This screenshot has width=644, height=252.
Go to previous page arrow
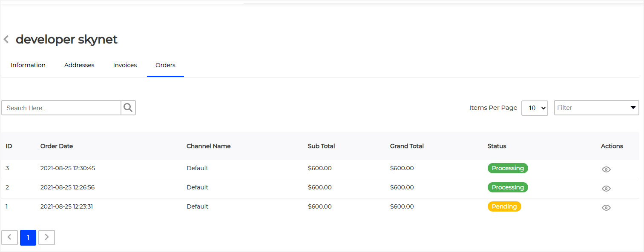point(9,238)
